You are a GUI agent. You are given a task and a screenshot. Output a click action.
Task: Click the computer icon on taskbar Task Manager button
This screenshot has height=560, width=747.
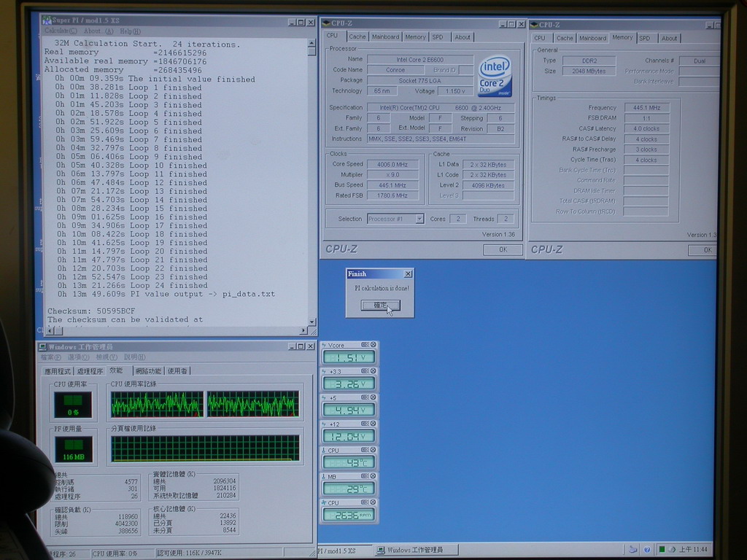point(381,550)
